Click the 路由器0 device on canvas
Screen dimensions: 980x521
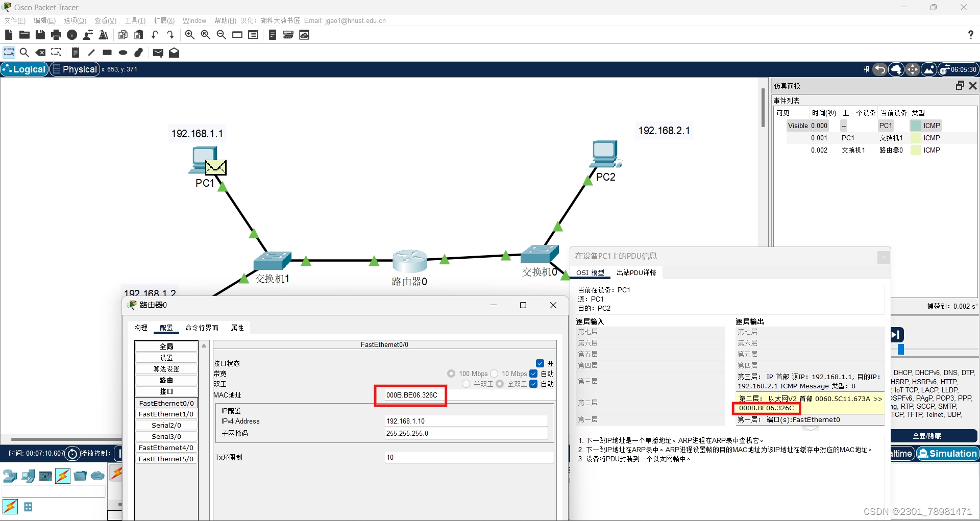point(409,261)
